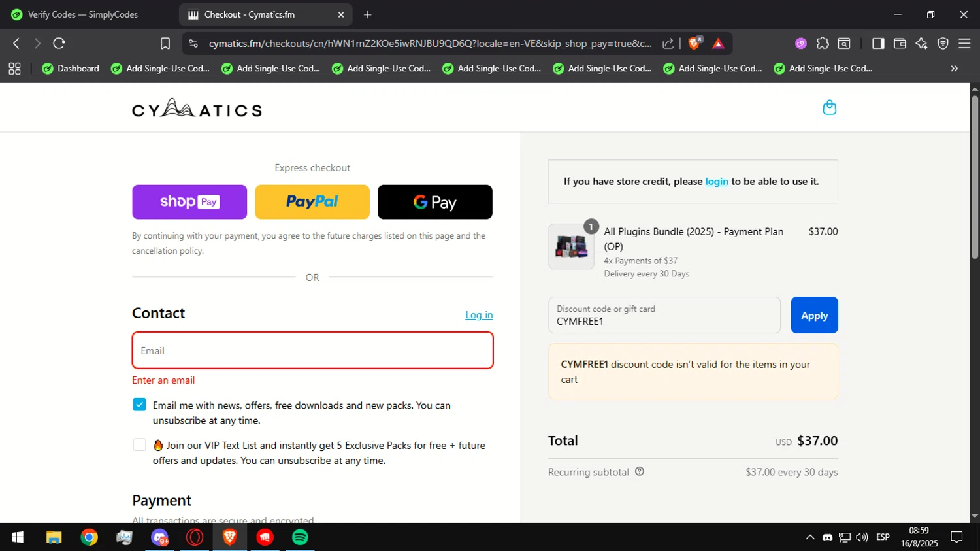Open the Brave Wallet icon
The width and height of the screenshot is (980, 551).
coord(900,43)
